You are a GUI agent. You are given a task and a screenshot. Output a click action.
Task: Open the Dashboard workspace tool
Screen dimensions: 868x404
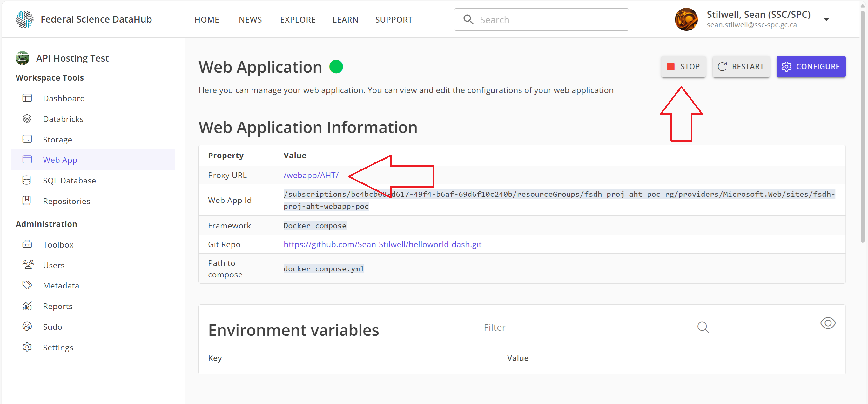tap(64, 98)
